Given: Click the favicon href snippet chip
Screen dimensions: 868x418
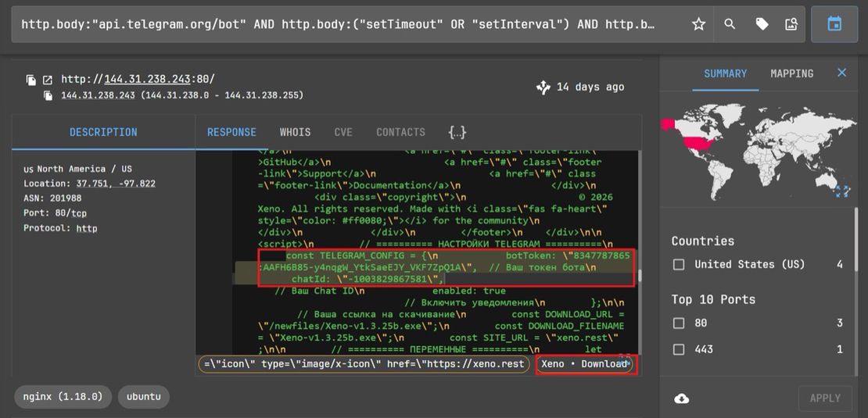Looking at the screenshot, I should pyautogui.click(x=364, y=364).
